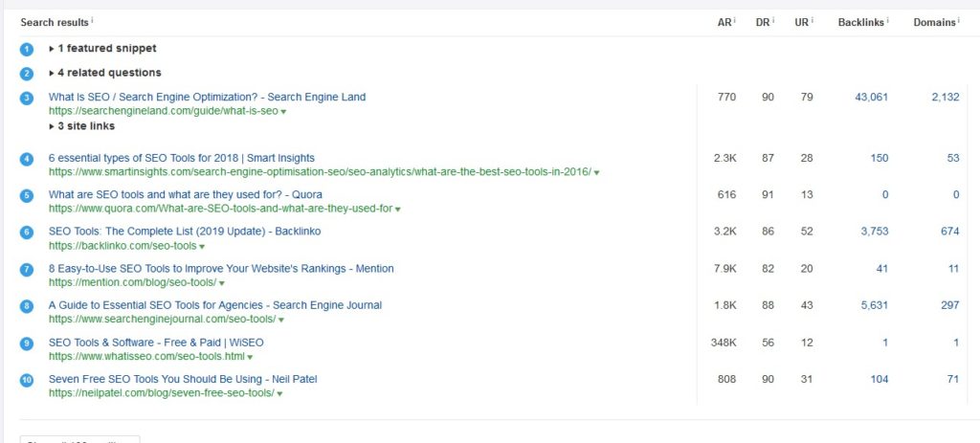Click info icon beside DR column
The image size is (980, 443).
773,21
